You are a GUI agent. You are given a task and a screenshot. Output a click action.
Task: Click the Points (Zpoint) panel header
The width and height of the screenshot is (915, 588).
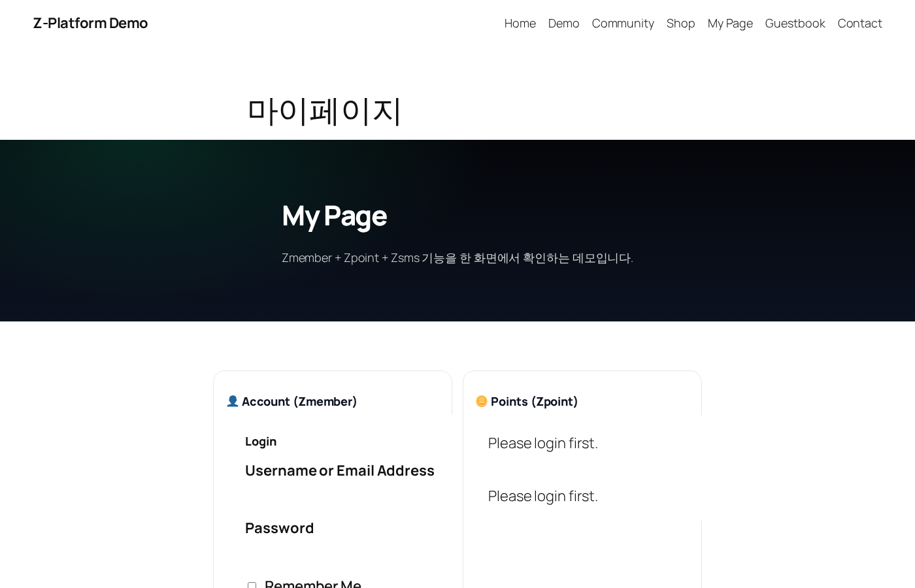pos(527,401)
